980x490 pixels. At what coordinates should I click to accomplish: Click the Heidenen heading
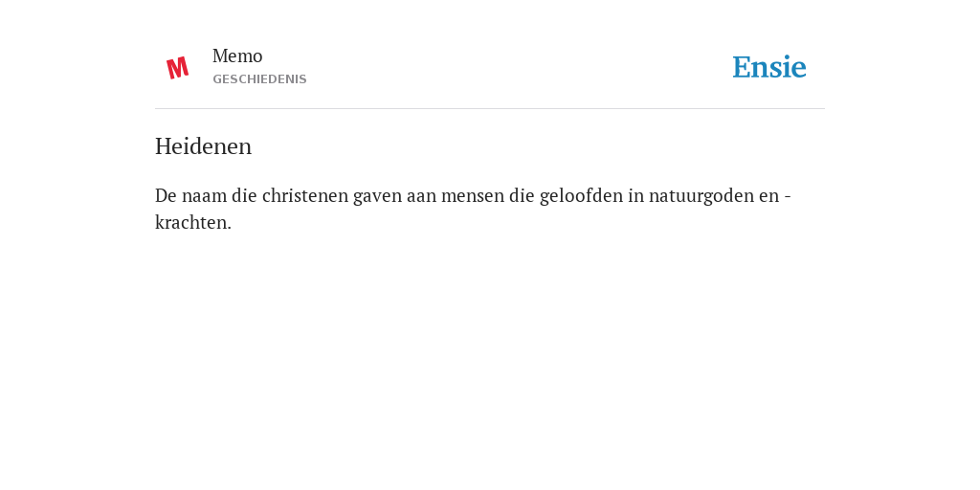pos(203,146)
